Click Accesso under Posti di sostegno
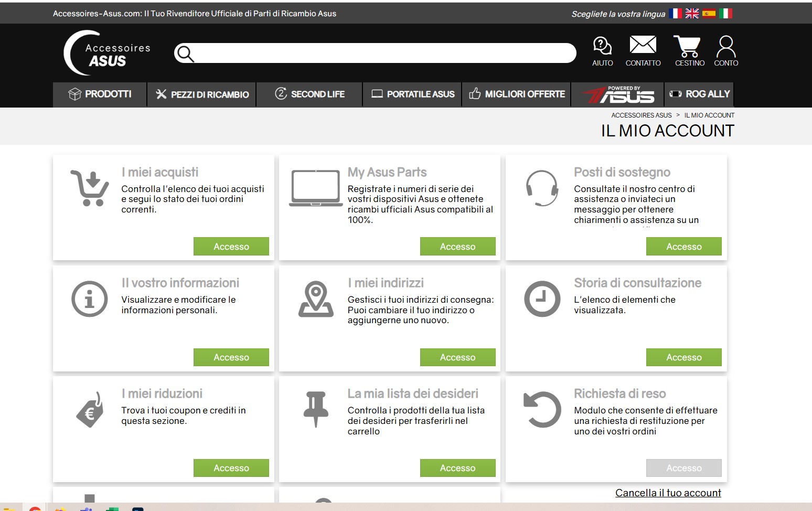This screenshot has width=812, height=511. 684,247
